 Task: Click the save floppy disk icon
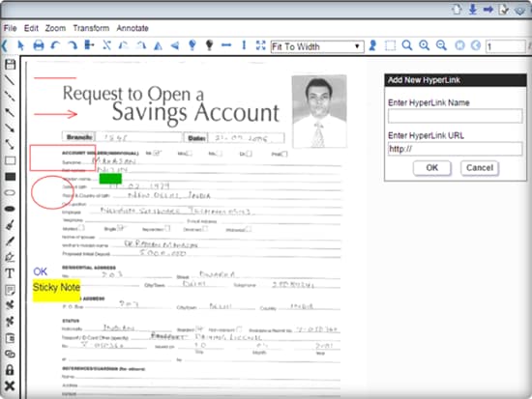coord(11,65)
